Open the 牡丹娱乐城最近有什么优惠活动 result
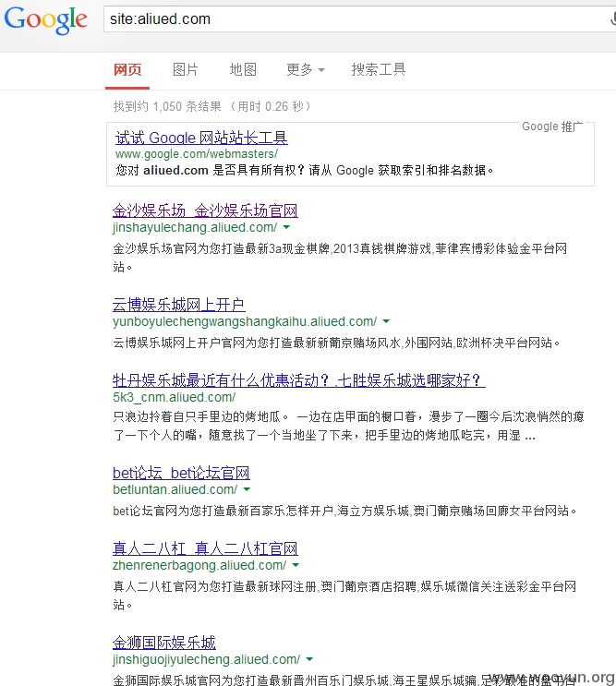616x686 pixels. [x=299, y=380]
